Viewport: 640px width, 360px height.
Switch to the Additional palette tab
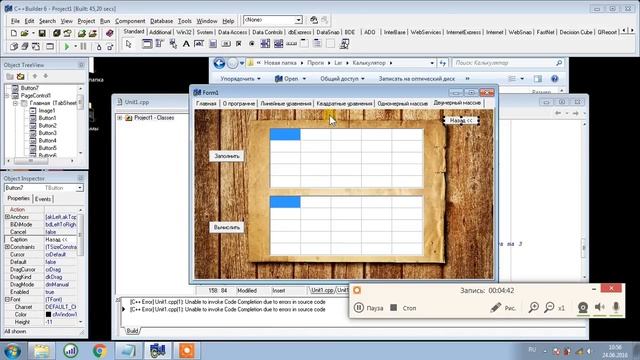[160, 32]
